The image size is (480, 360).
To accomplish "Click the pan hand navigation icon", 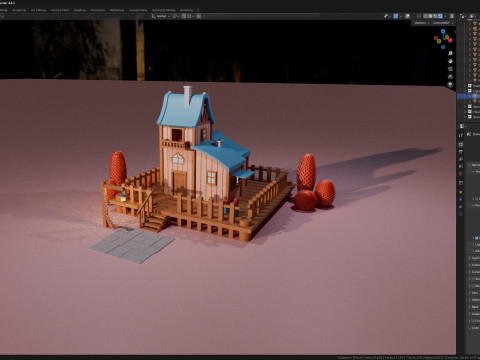I will (x=450, y=61).
